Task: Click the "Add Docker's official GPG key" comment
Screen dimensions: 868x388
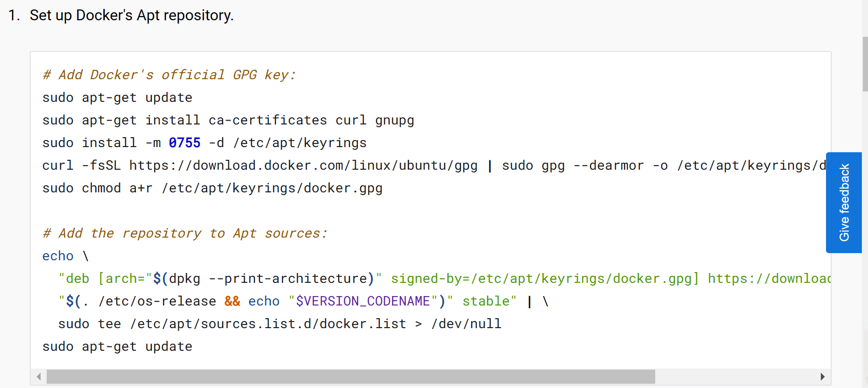Action: [x=169, y=75]
